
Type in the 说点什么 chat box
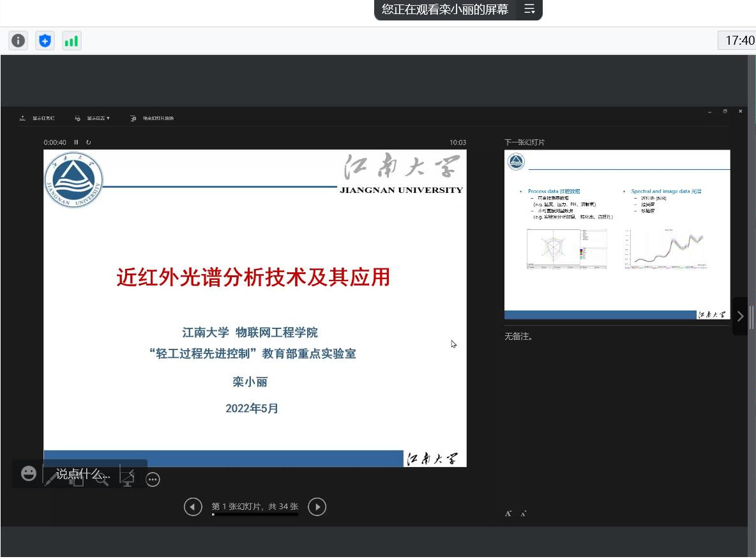coord(83,474)
